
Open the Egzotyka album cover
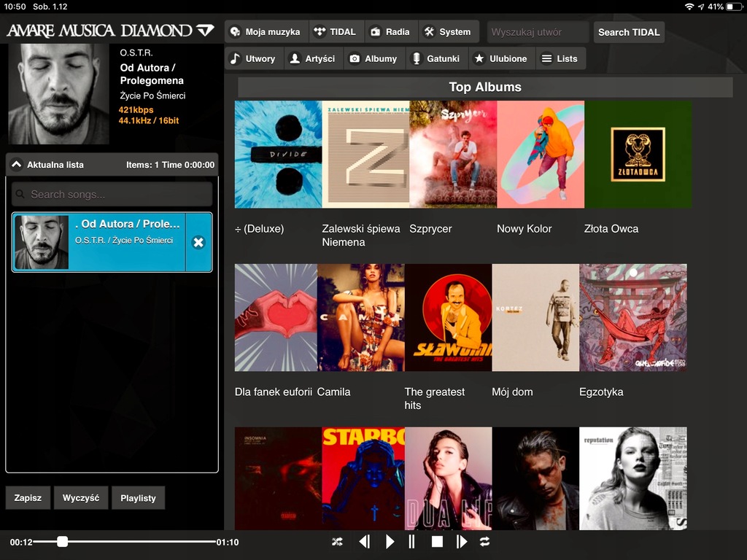tap(633, 318)
